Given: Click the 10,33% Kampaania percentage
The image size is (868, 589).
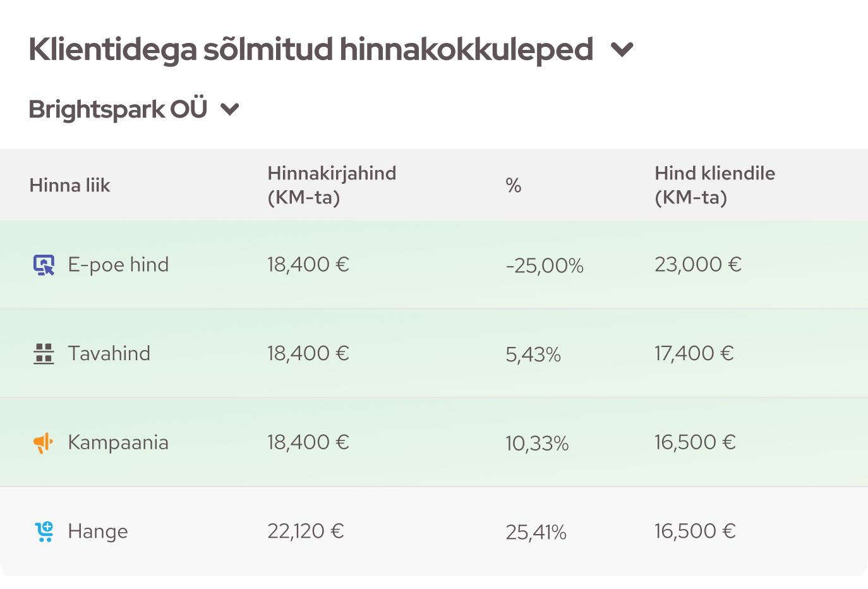Looking at the screenshot, I should pos(537,444).
